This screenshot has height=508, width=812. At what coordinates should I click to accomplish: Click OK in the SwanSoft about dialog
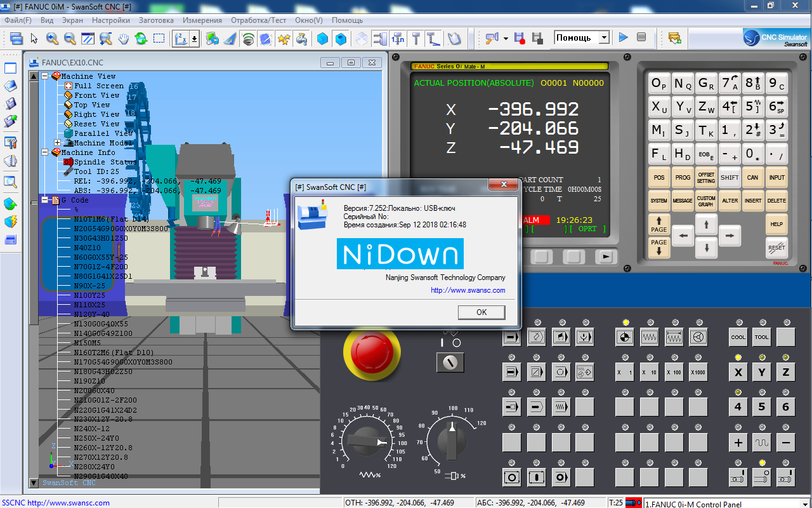pos(481,312)
